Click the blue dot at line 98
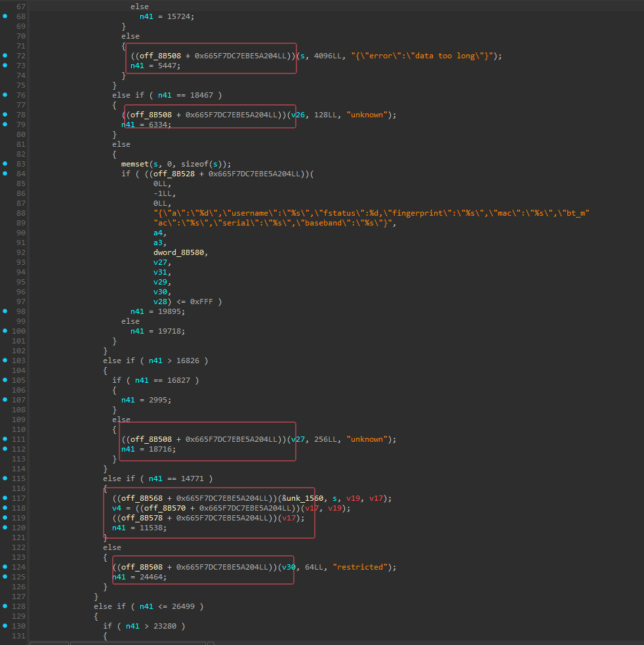644x645 pixels. (x=5, y=311)
